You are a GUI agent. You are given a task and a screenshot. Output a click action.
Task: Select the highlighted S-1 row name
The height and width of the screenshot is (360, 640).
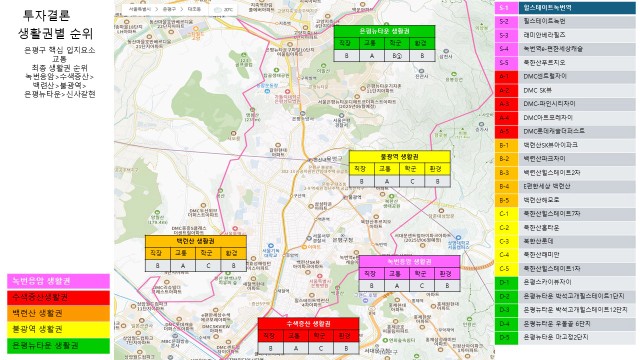pos(577,8)
